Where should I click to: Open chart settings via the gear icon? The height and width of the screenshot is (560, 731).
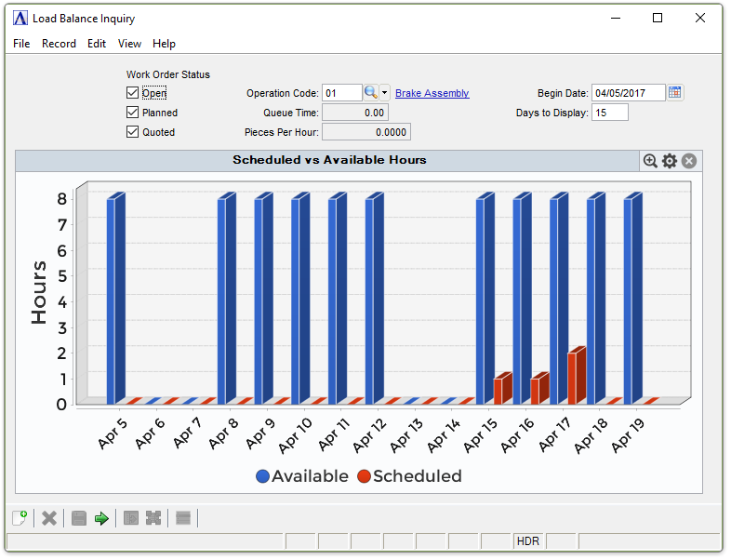[670, 161]
